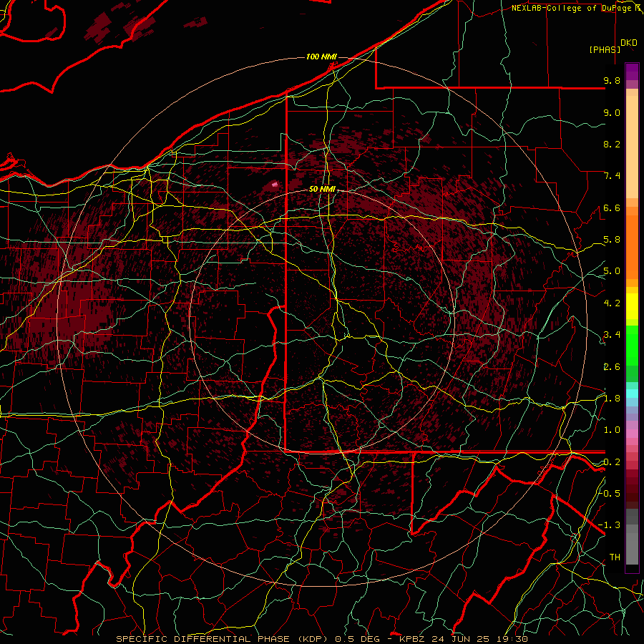Click the SPECIFIC DIFFERENTIAL PHASE (KDP) caption text
This screenshot has height=644, width=644.
(x=222, y=639)
